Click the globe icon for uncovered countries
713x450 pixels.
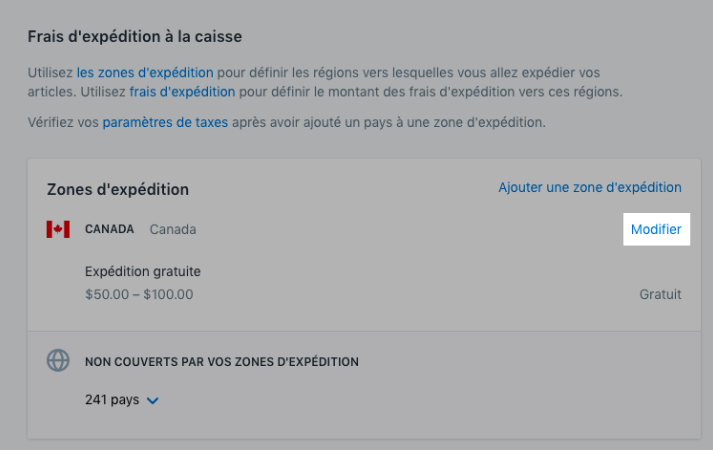click(x=58, y=361)
